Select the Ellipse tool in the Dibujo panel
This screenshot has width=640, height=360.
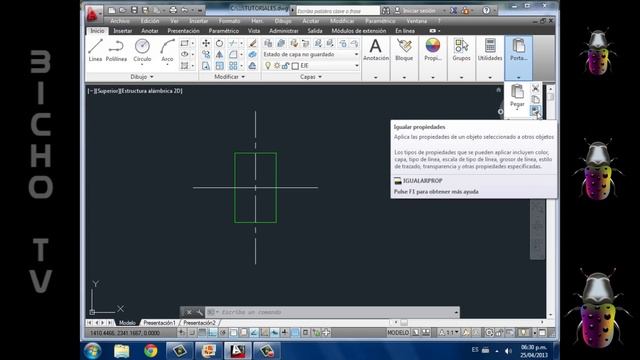click(184, 54)
